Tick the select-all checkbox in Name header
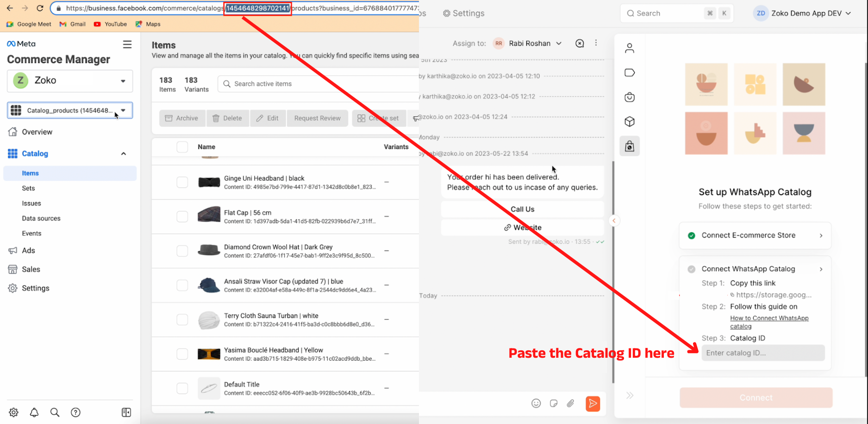Screen dimensions: 868x424 pos(182,147)
